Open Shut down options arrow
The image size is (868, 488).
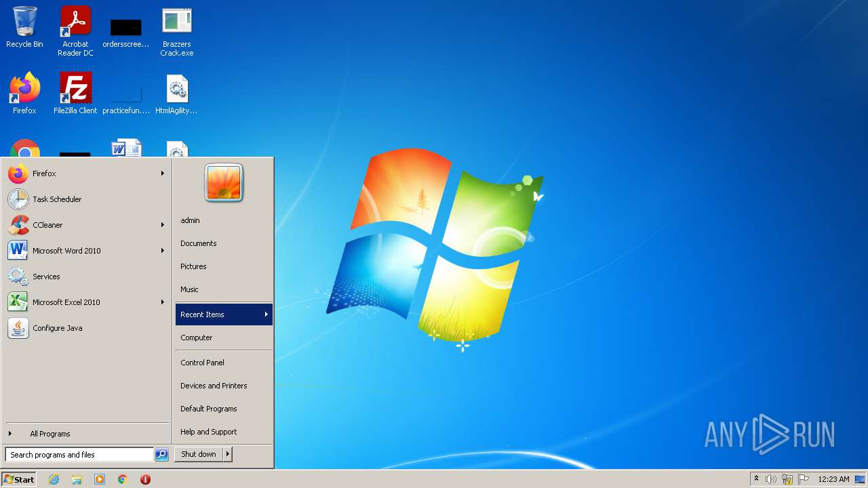[228, 454]
